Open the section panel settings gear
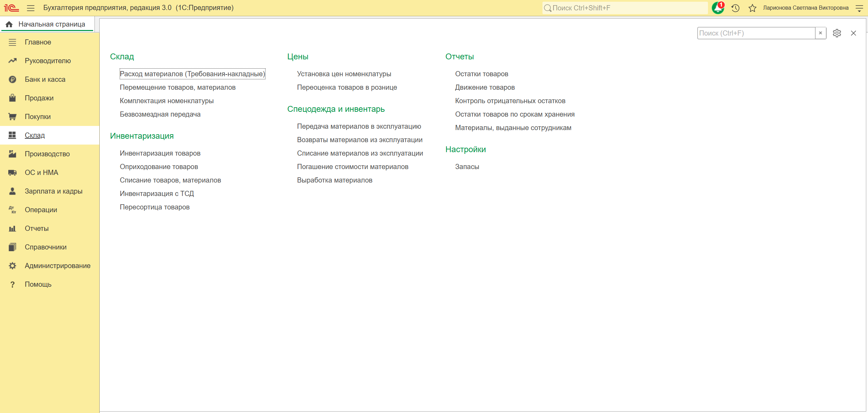The height and width of the screenshot is (413, 868). click(x=837, y=33)
